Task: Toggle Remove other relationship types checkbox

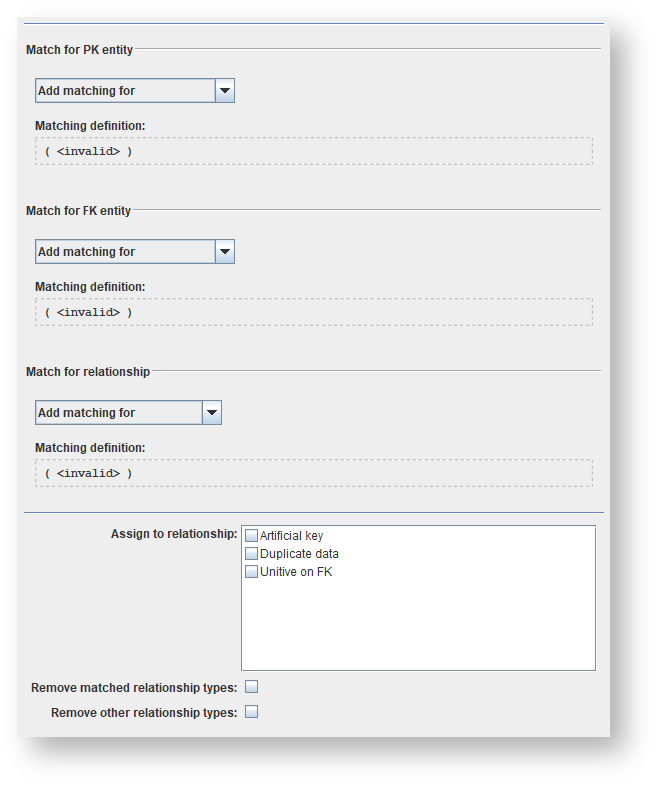Action: (x=252, y=712)
